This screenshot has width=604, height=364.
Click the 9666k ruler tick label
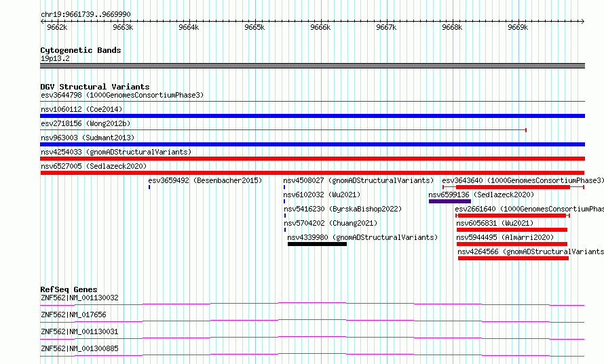[x=320, y=27]
